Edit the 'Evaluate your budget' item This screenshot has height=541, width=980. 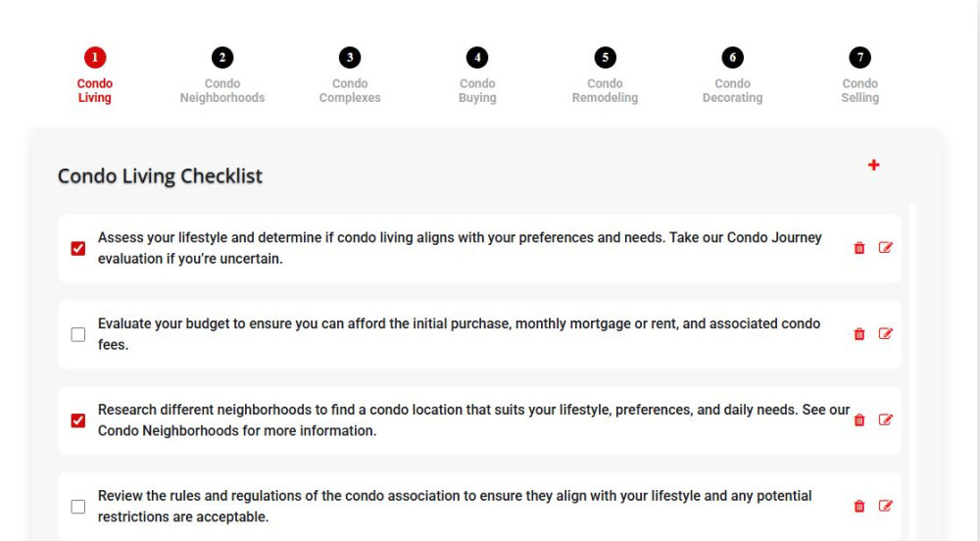[x=886, y=333]
